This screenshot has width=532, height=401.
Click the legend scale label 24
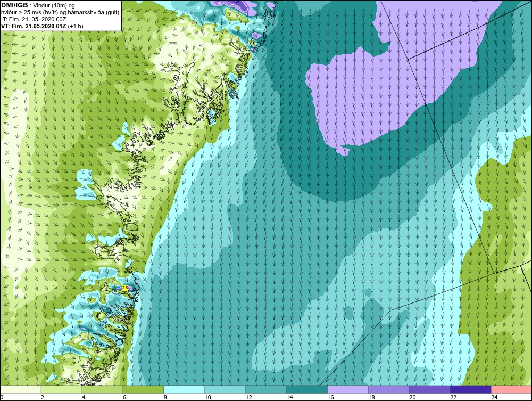pos(494,397)
